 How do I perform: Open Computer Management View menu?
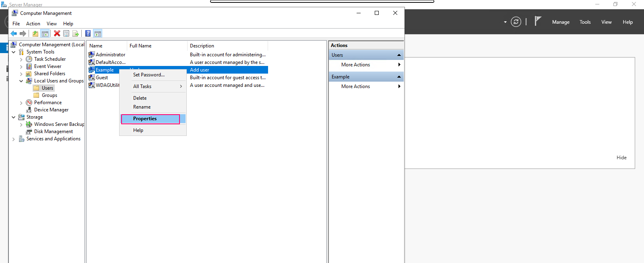click(x=52, y=24)
